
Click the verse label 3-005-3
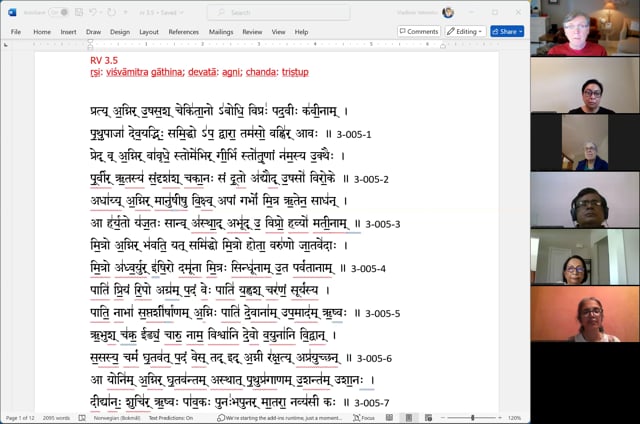(382, 224)
